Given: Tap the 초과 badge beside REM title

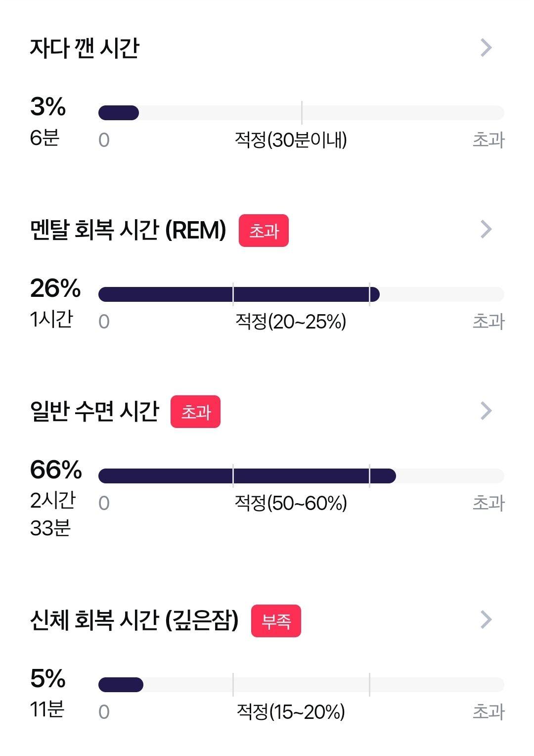Looking at the screenshot, I should [264, 231].
